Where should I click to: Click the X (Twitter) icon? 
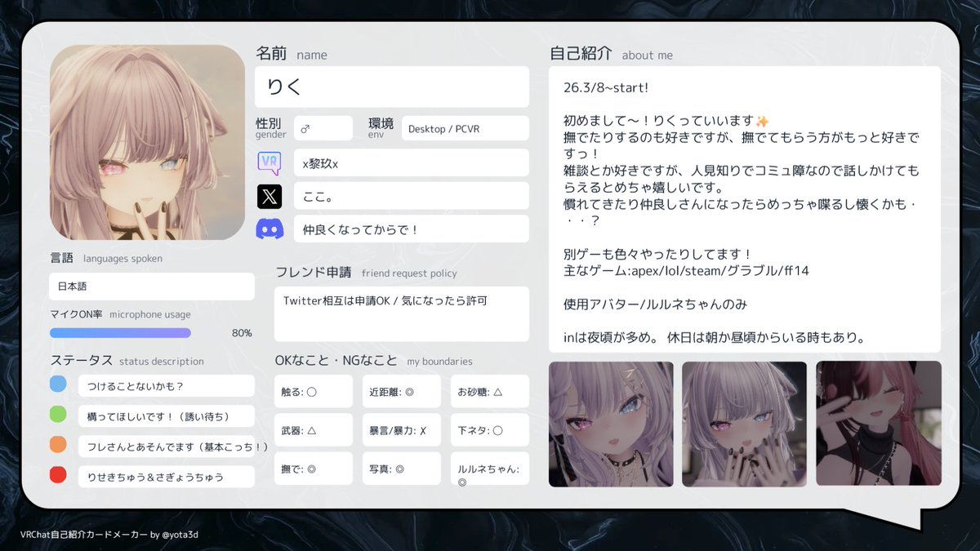269,195
